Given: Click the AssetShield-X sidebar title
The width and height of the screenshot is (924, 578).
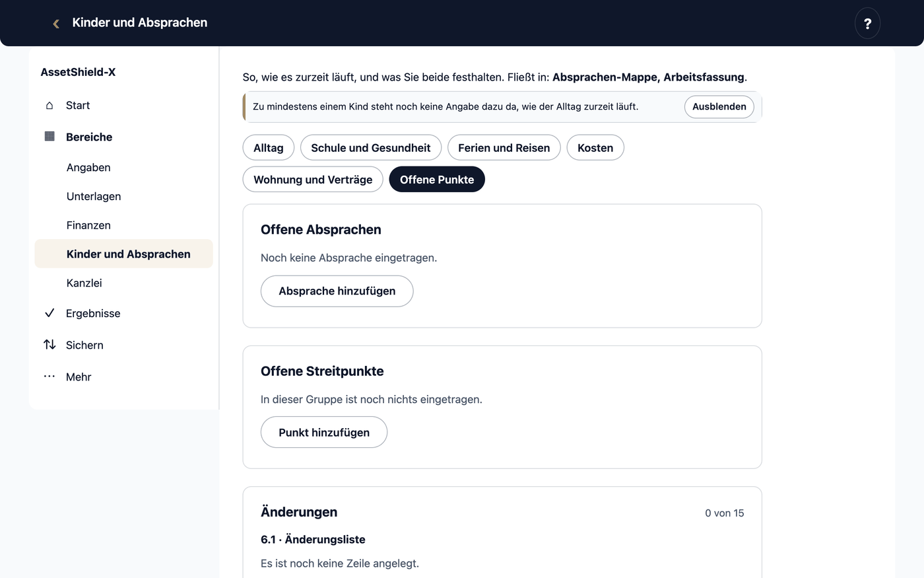Looking at the screenshot, I should tap(78, 72).
